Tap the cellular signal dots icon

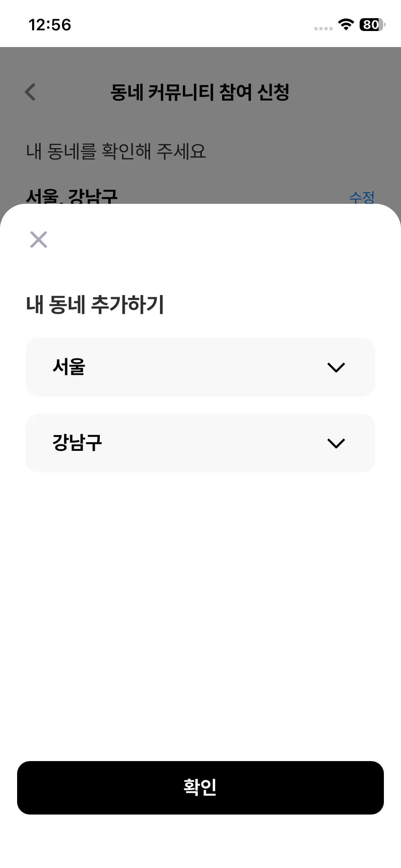click(x=323, y=29)
